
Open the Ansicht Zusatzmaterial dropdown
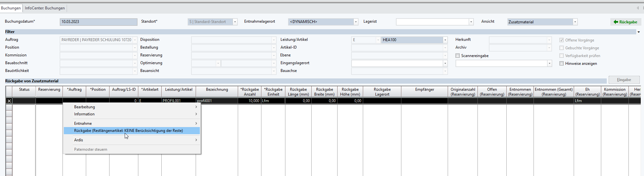[575, 22]
